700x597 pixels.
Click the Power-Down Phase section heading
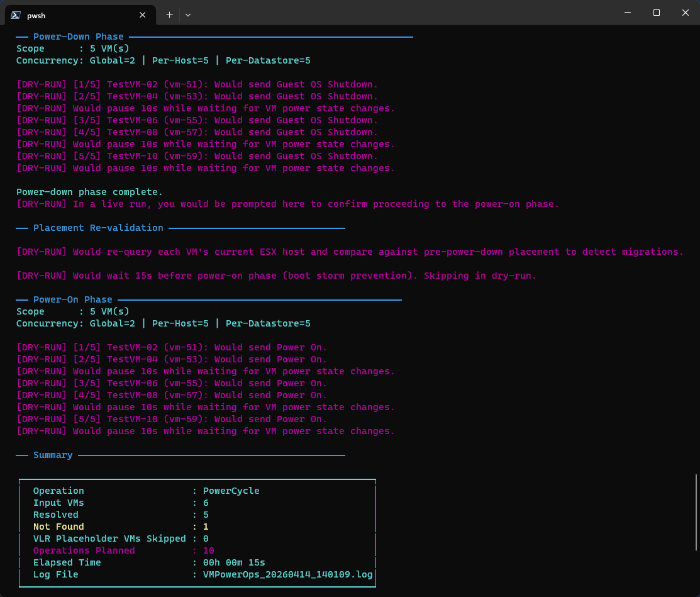78,36
